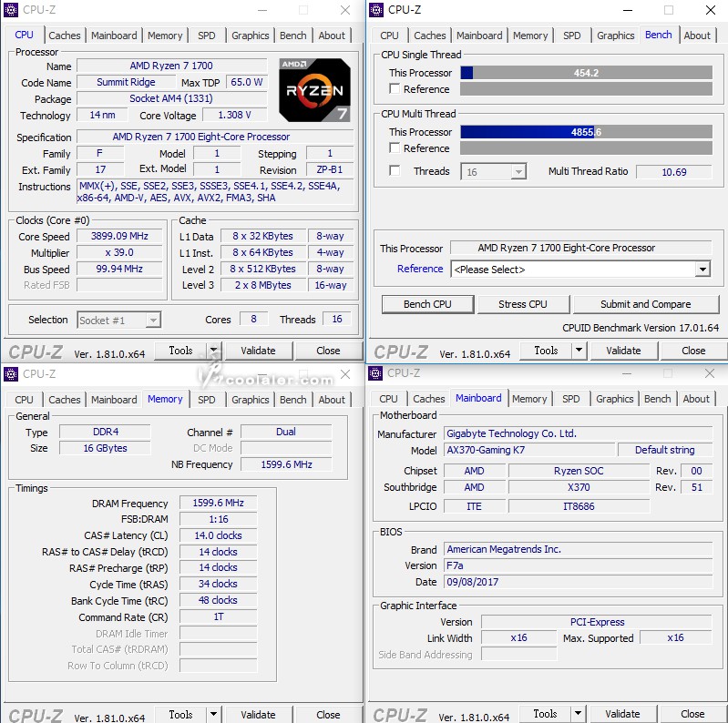Click Tools button in the Bench window
The image size is (728, 723).
(546, 351)
